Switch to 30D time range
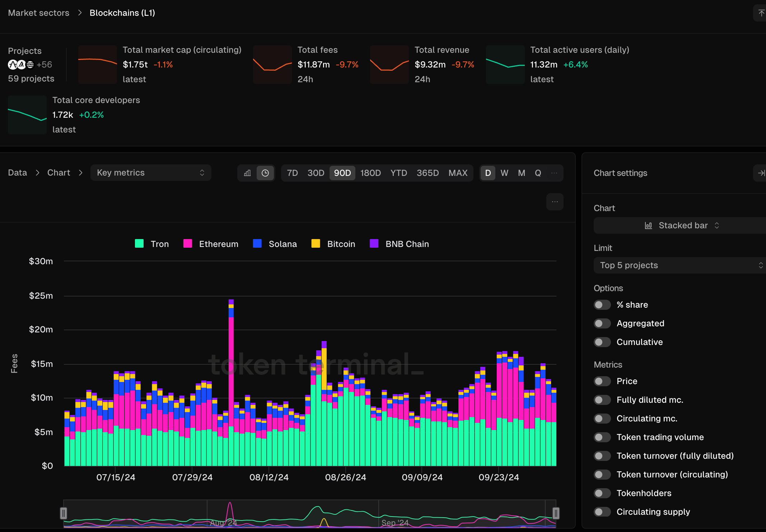The height and width of the screenshot is (532, 766). (x=316, y=173)
